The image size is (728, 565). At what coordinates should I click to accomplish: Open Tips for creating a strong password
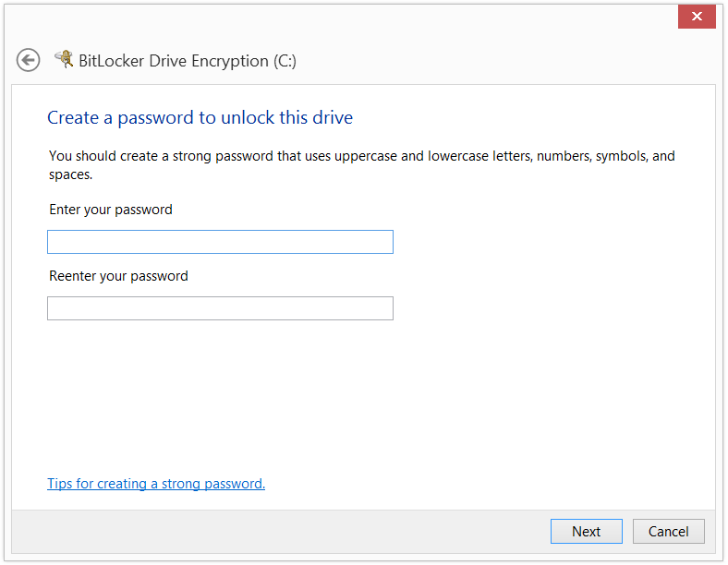tap(156, 484)
